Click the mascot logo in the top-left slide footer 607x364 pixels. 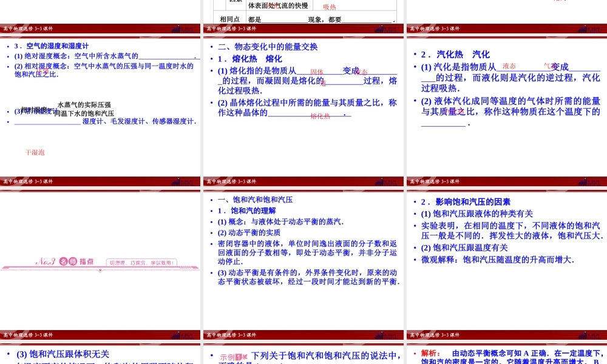pyautogui.click(x=177, y=29)
